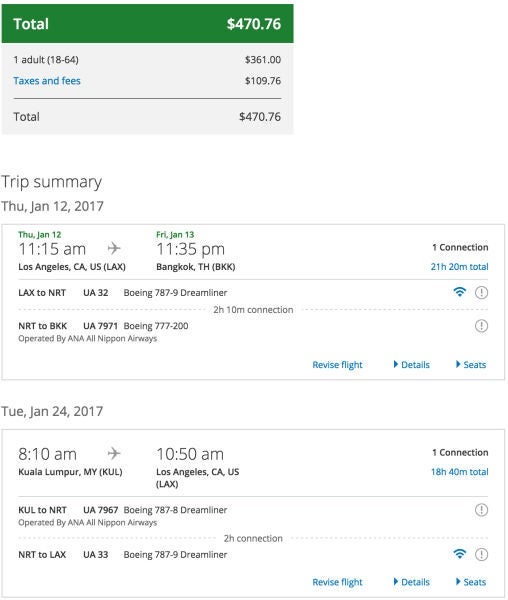Click the return flight airplane arrow icon
The height and width of the screenshot is (600, 508).
(x=114, y=453)
